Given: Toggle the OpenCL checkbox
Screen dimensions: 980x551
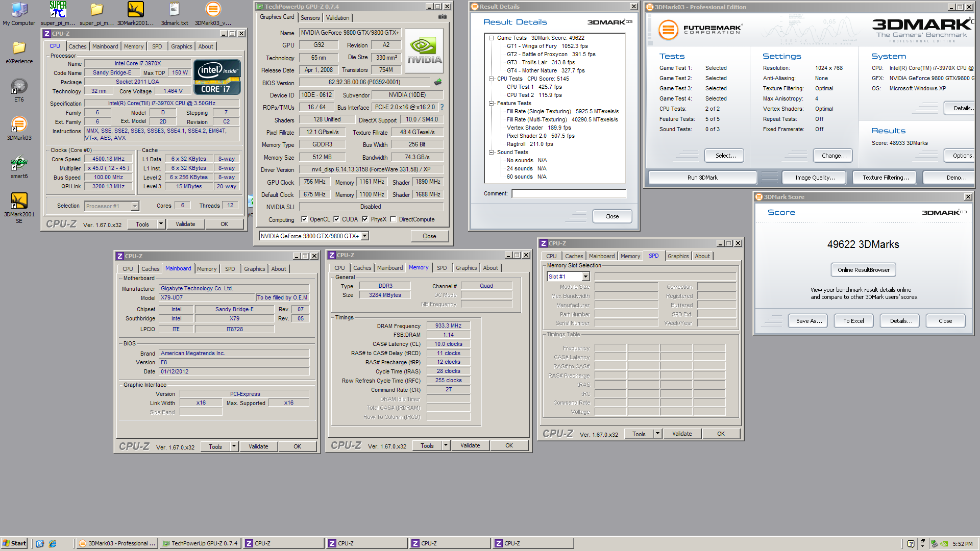Looking at the screenshot, I should [304, 219].
